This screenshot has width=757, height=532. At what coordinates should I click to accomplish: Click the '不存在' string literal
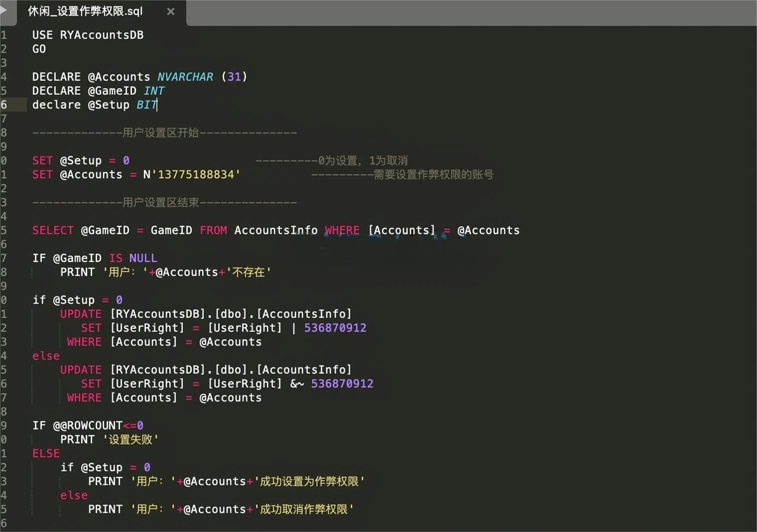point(249,272)
